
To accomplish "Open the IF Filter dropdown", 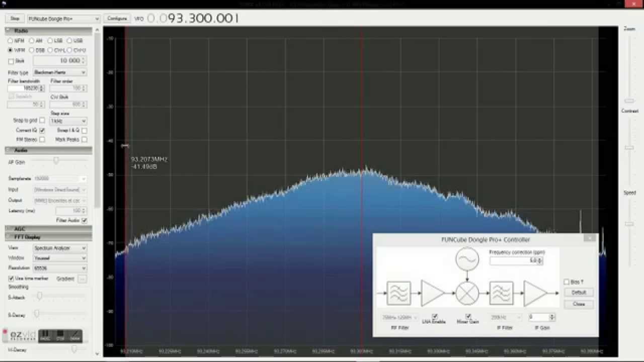I will 505,318.
